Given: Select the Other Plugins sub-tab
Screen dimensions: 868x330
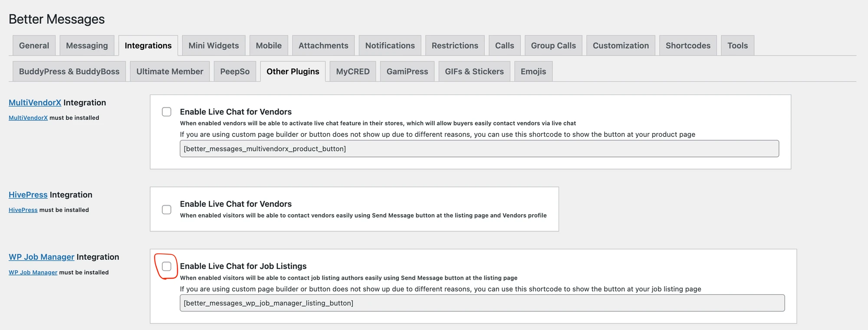Looking at the screenshot, I should coord(293,72).
